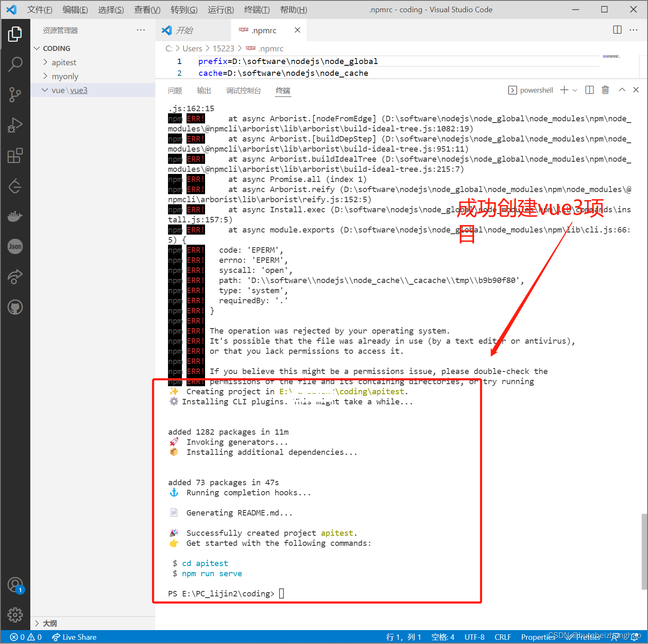Open the Source Control view
648x644 pixels.
tap(16, 95)
